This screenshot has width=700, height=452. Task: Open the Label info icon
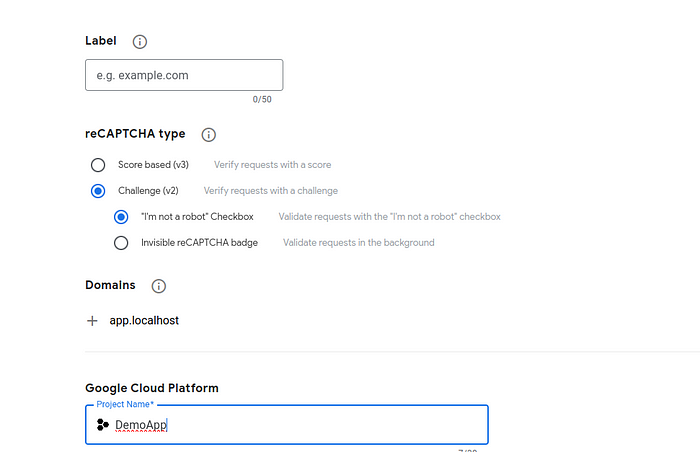point(140,42)
